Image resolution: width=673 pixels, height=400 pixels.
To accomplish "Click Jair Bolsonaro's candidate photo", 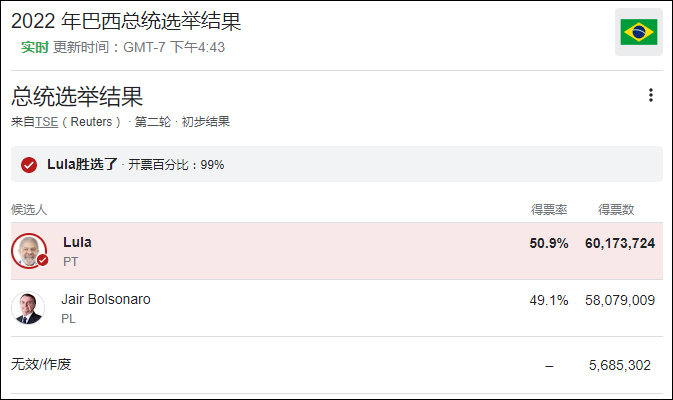I will [28, 307].
